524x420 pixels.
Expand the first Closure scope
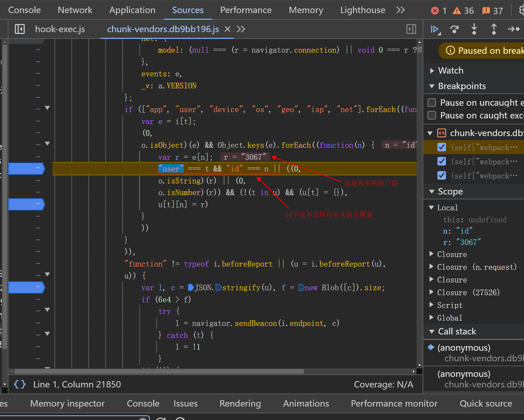[x=431, y=254]
